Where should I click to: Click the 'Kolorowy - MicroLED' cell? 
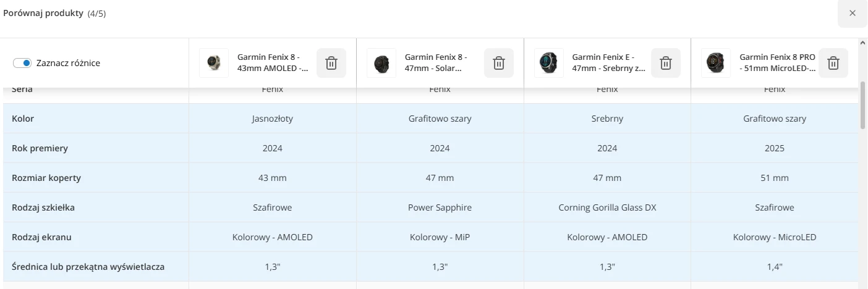[775, 237]
